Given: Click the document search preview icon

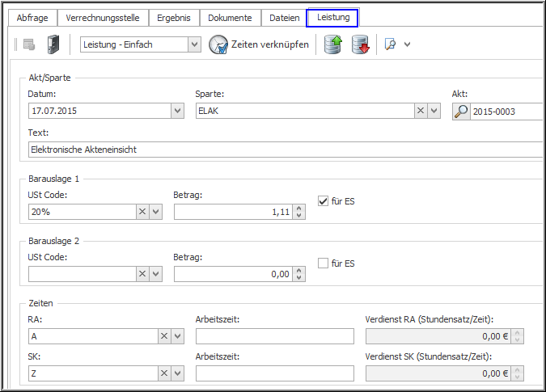Looking at the screenshot, I should 390,44.
